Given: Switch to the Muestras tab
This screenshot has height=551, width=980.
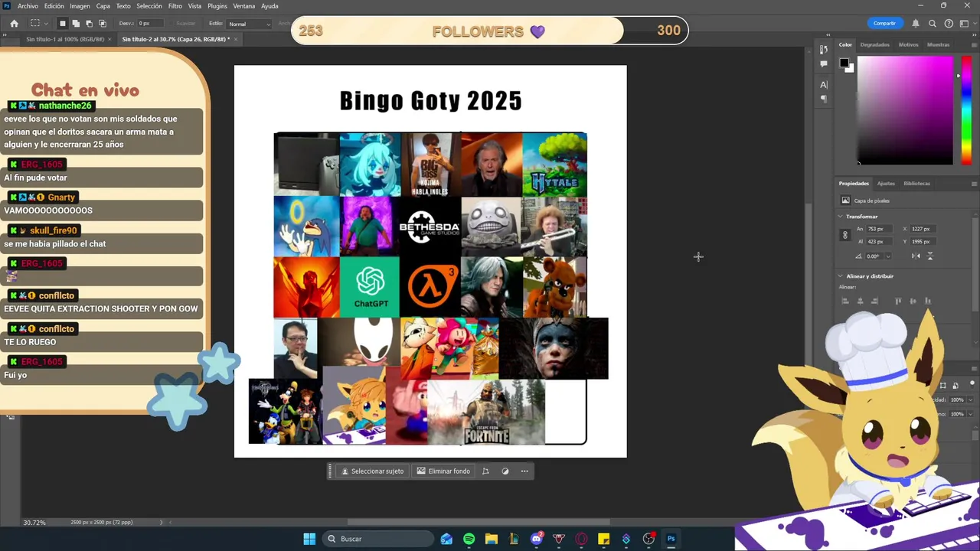Looking at the screenshot, I should click(x=938, y=44).
